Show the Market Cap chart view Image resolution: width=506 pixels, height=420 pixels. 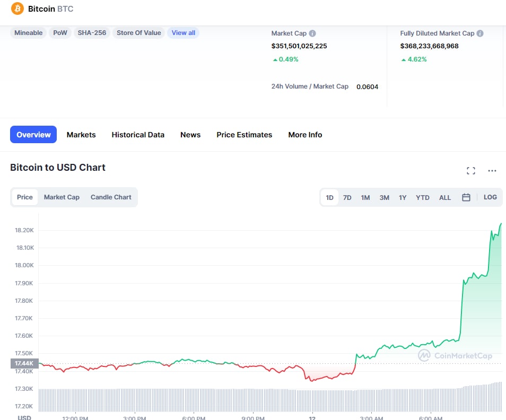[62, 197]
